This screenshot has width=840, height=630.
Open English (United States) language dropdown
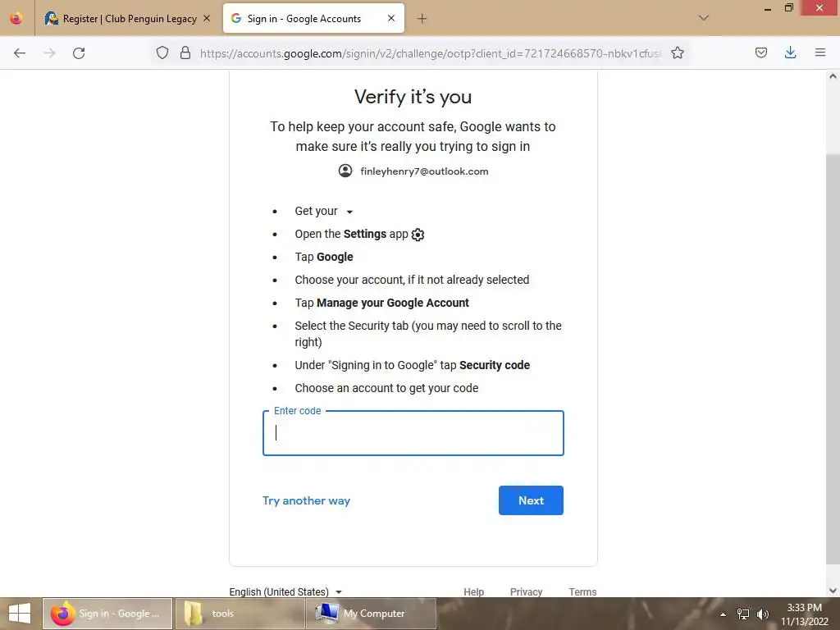click(285, 592)
